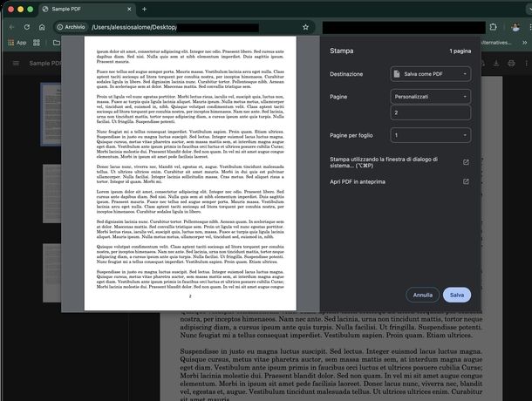Image resolution: width=532 pixels, height=401 pixels.
Task: Click the Salva button
Action: click(457, 295)
